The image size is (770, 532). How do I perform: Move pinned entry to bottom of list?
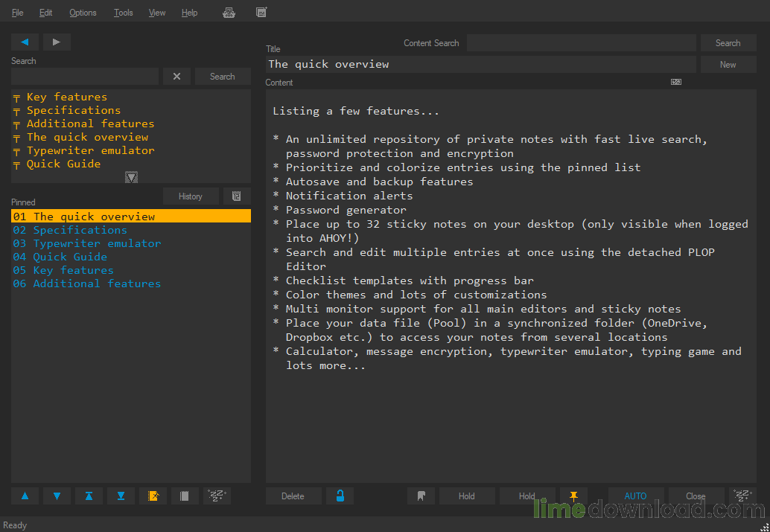click(x=121, y=496)
